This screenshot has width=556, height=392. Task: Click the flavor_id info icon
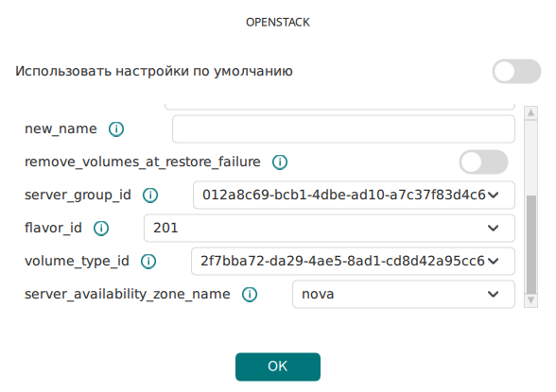(x=101, y=228)
